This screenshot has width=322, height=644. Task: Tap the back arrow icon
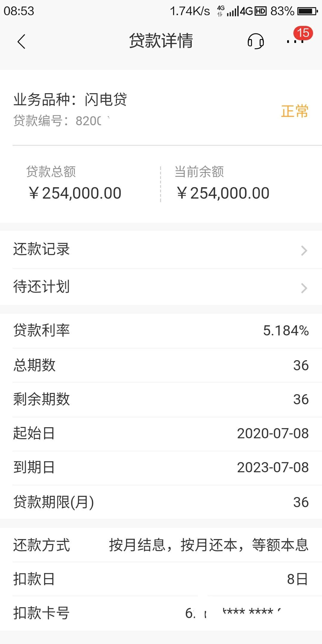tap(21, 41)
